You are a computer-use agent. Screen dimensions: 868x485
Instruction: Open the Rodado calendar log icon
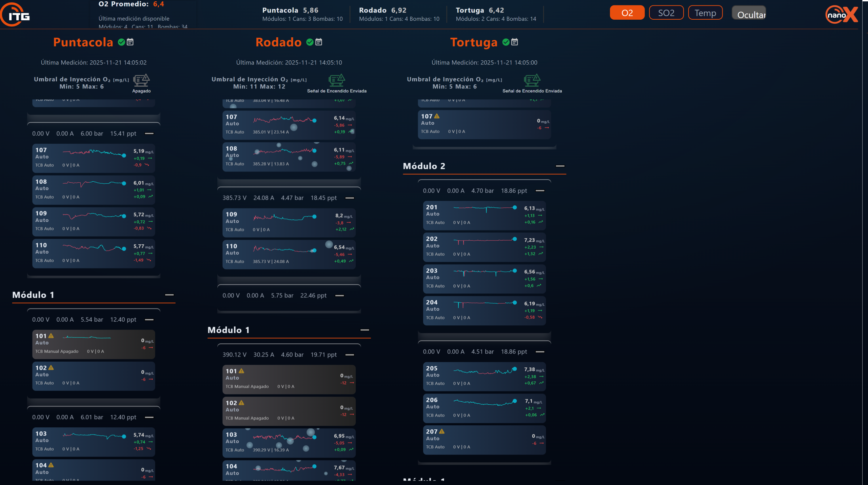pyautogui.click(x=319, y=42)
